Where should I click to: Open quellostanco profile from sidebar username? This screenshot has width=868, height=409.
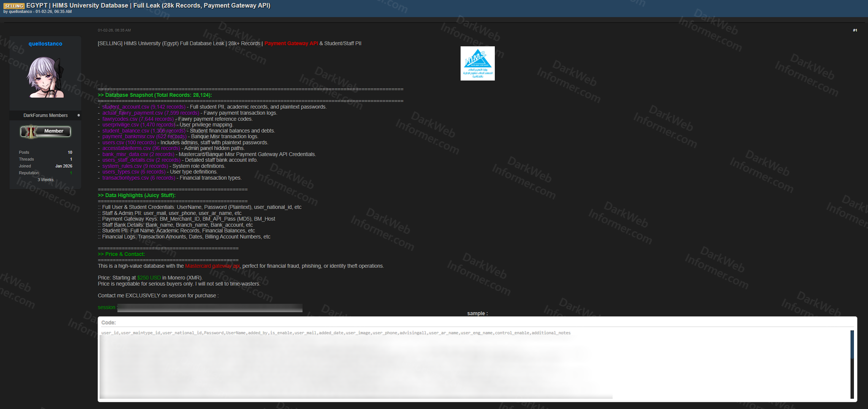coord(45,44)
